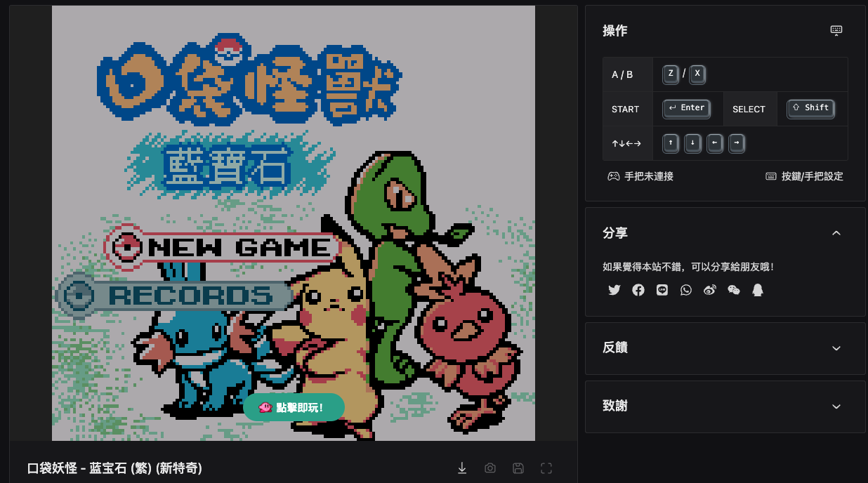This screenshot has height=483, width=868.
Task: Share the game on Facebook
Action: [x=638, y=289]
